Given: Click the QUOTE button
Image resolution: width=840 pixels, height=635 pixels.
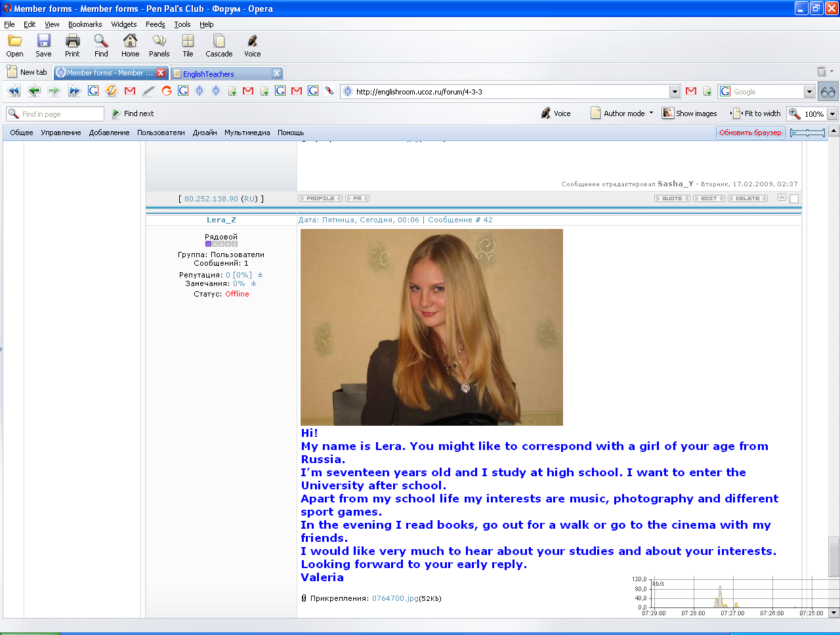Looking at the screenshot, I should point(672,198).
